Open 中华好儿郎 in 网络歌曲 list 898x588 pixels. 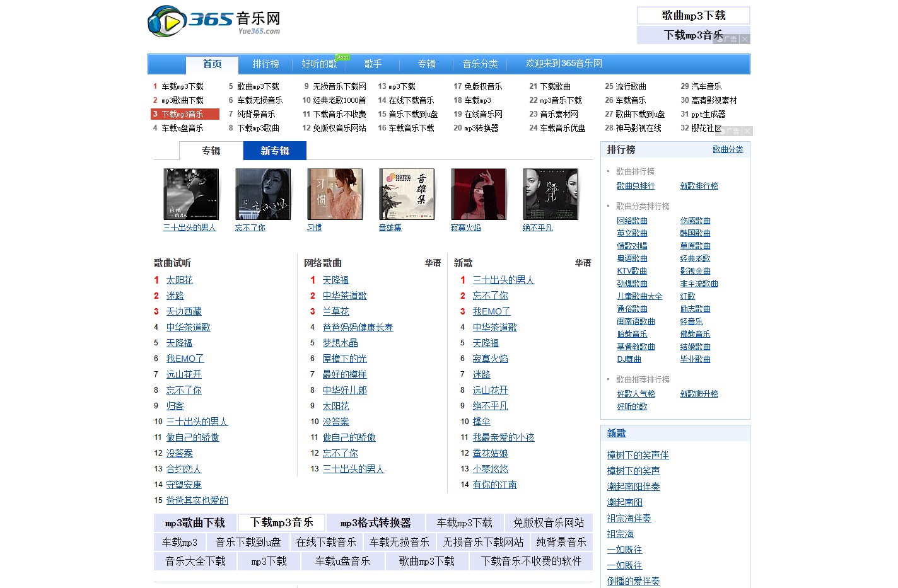(344, 390)
